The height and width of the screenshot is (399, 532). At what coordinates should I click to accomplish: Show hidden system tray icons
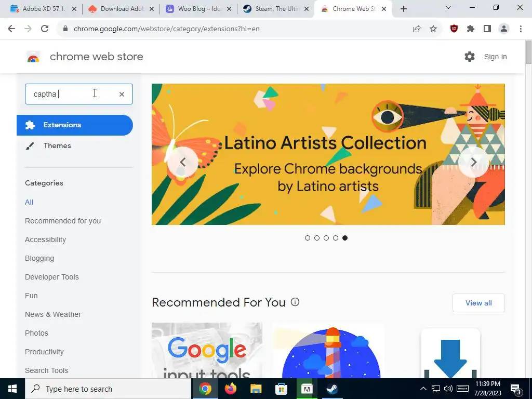pyautogui.click(x=423, y=389)
